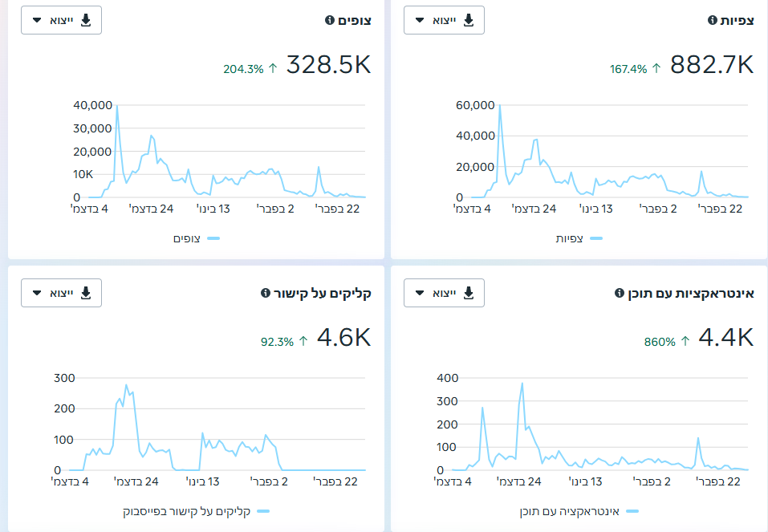Screen dimensions: 768x532
Task: Click the 328.5K viewers total
Action: click(329, 65)
